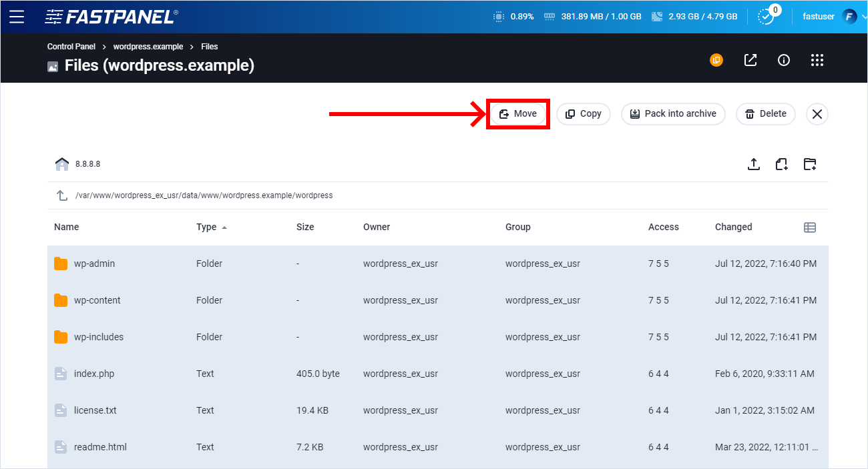Viewport: 868px width, 469px height.
Task: Open the apps grid menu
Action: (817, 60)
